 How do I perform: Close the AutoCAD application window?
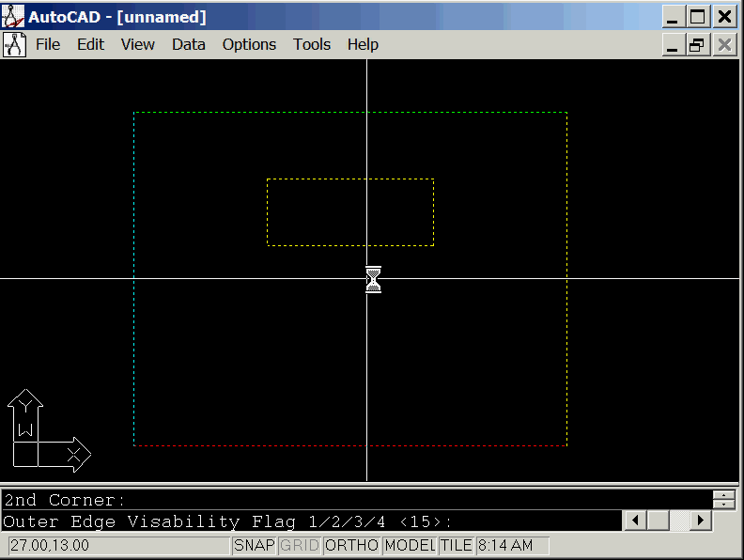coord(724,17)
